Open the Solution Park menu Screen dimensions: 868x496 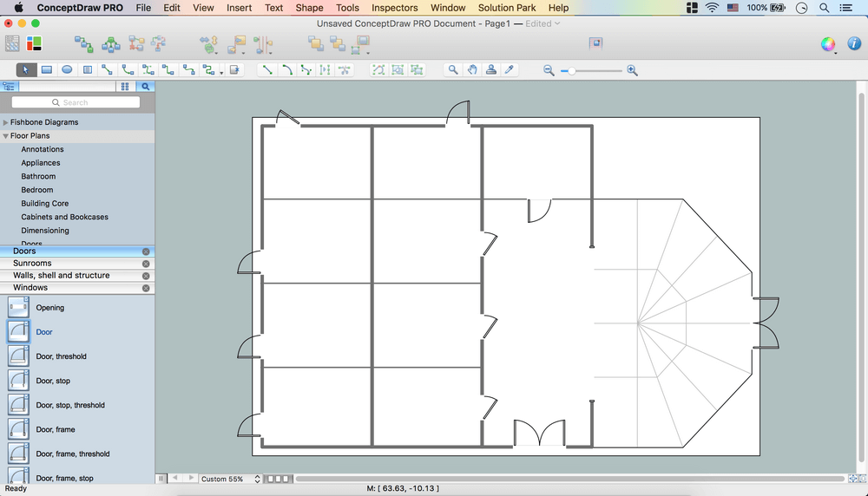click(x=506, y=8)
